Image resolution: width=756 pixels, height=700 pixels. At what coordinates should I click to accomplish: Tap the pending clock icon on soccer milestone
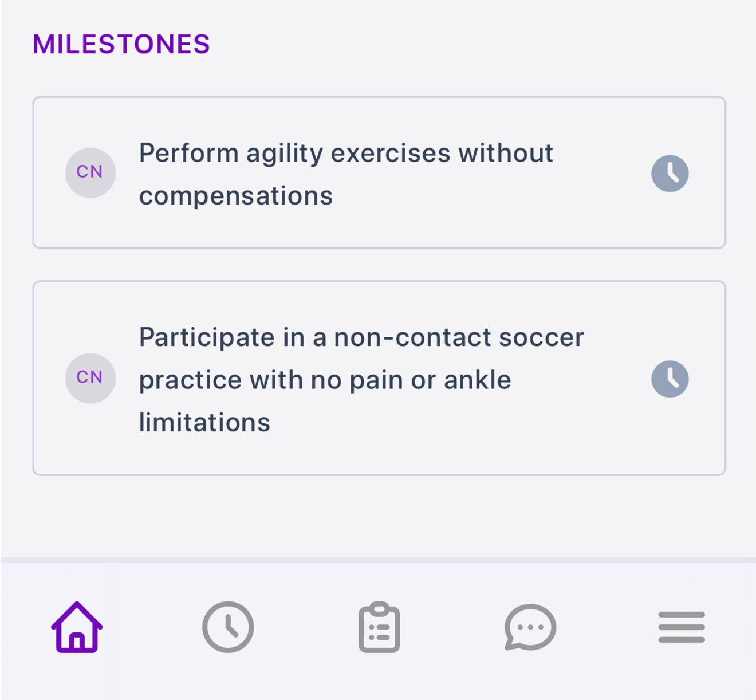click(670, 379)
